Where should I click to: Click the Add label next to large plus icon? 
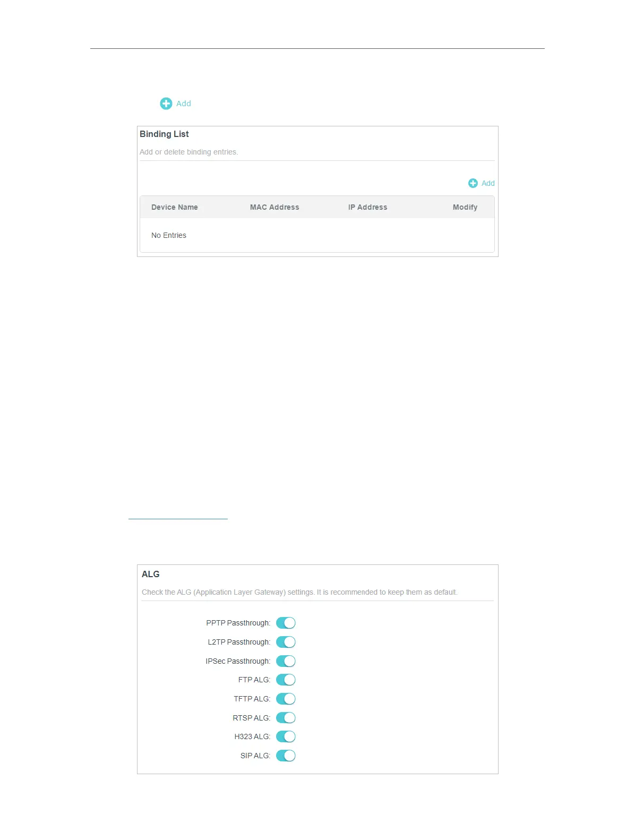point(184,104)
